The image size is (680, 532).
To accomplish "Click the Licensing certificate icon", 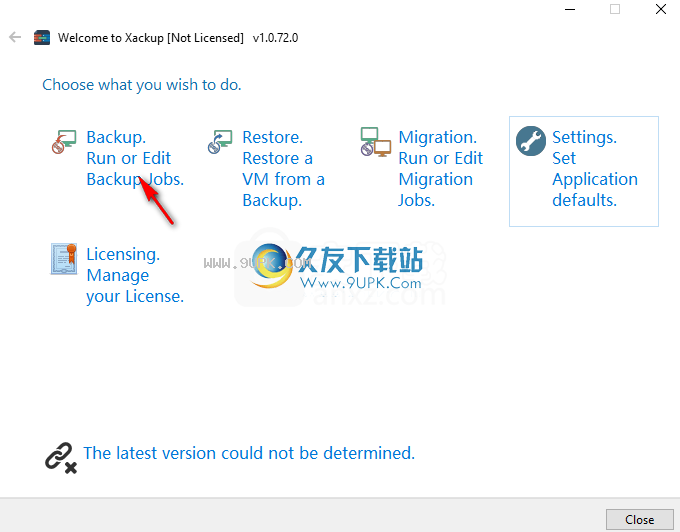I will 64,259.
